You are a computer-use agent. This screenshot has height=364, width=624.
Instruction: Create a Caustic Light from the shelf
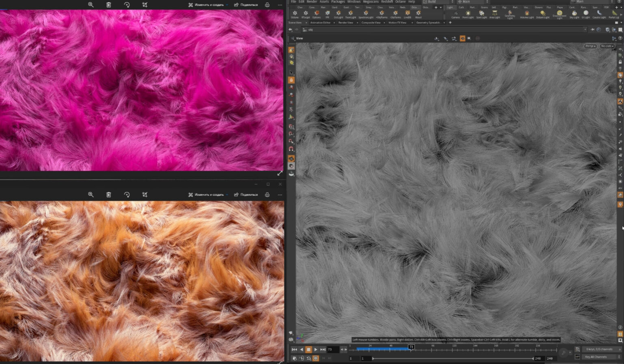[x=599, y=15]
